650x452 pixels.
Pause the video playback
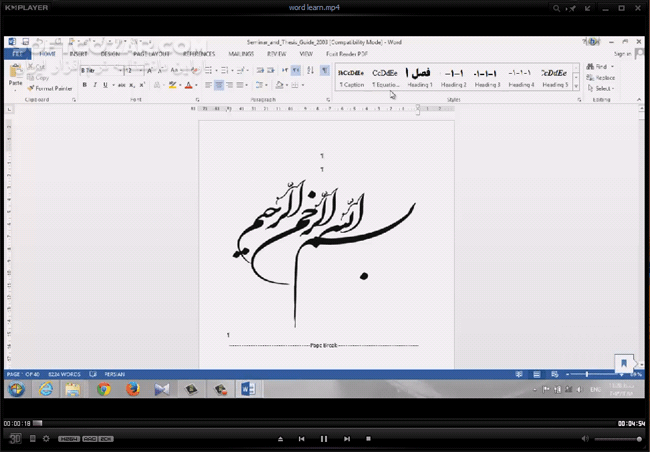coord(323,439)
